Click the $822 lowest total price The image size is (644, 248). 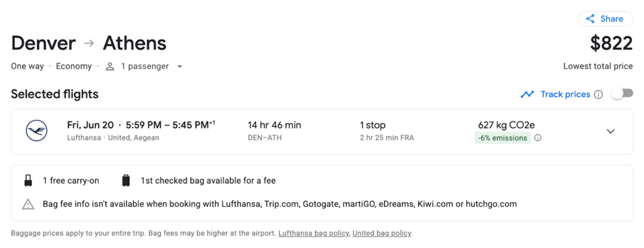point(611,43)
